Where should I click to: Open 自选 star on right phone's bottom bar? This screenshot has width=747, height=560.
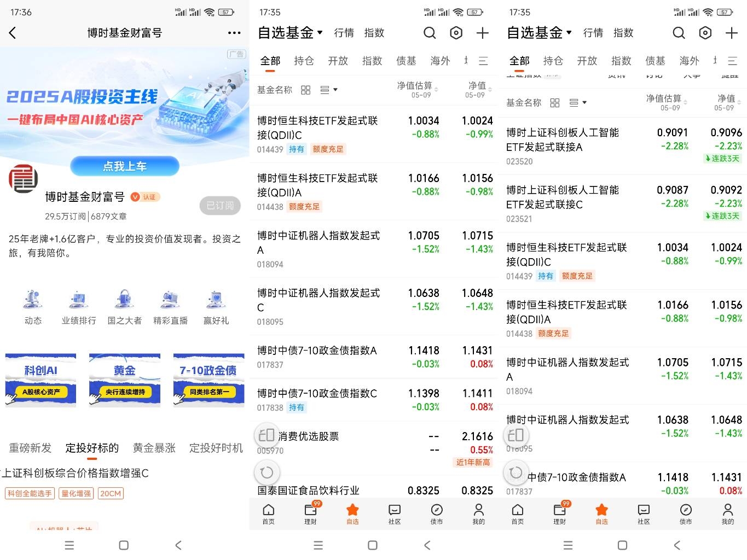tap(602, 514)
